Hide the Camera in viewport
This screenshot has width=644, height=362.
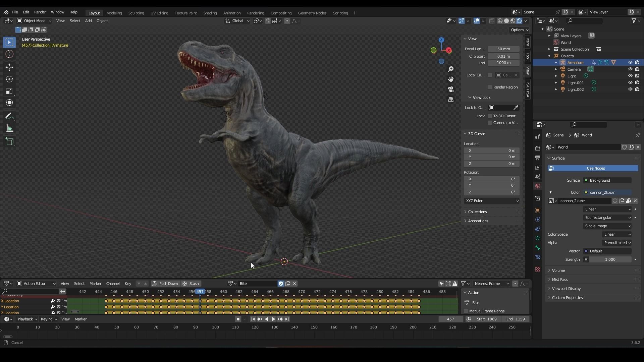[630, 69]
